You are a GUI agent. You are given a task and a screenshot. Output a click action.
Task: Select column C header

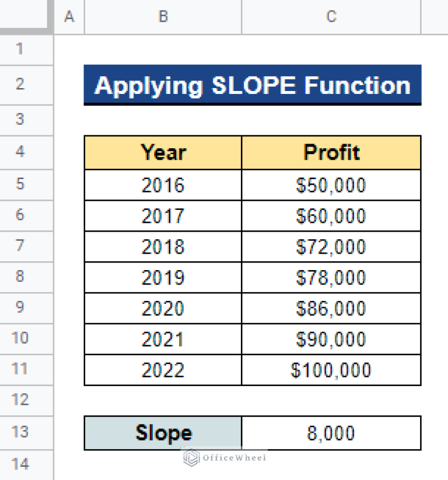point(331,17)
